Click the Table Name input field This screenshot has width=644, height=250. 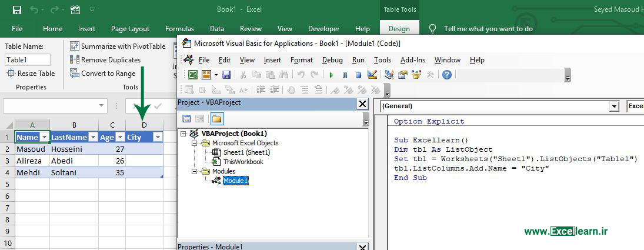pos(28,60)
